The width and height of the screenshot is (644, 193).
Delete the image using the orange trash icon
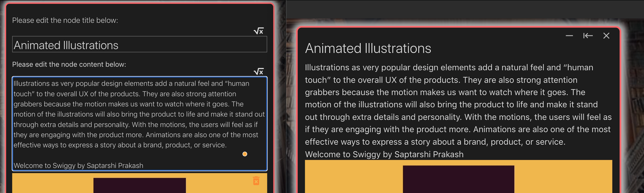click(x=256, y=181)
